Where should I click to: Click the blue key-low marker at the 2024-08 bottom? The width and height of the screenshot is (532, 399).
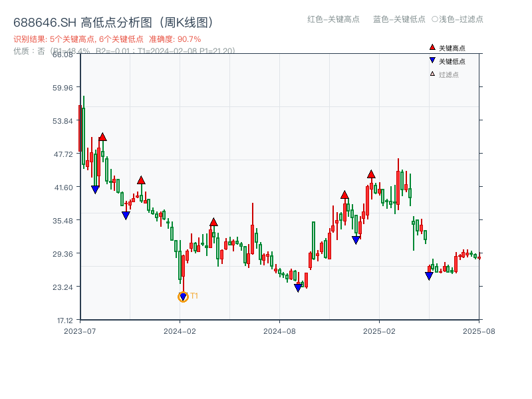[299, 286]
